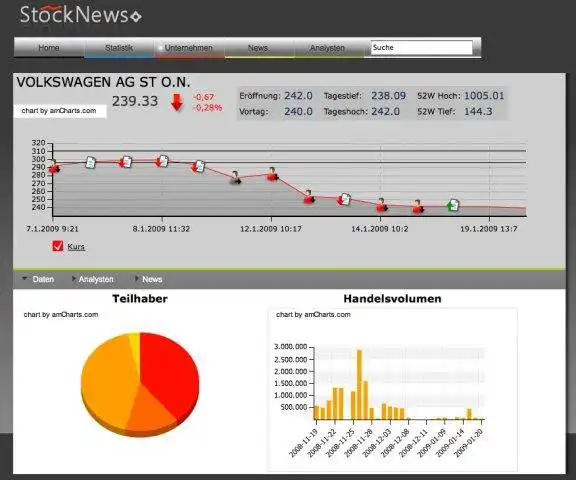The width and height of the screenshot is (576, 480).
Task: Click the Tagestief value 238.09
Action: 388,95
